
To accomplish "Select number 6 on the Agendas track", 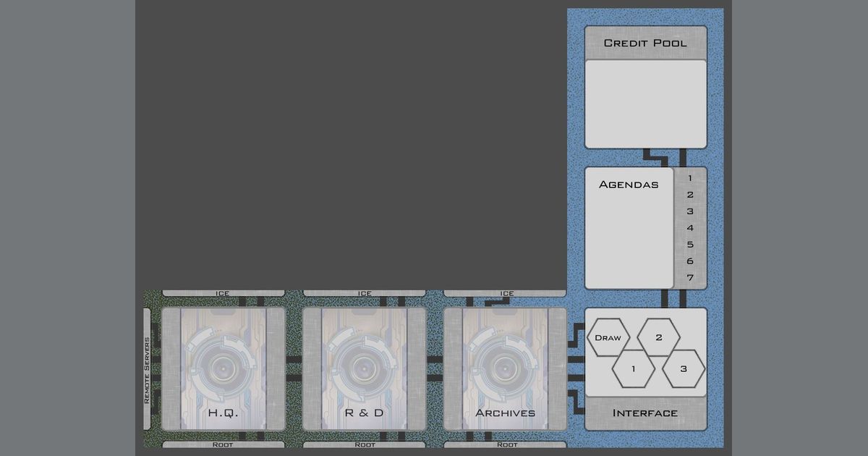I will click(x=691, y=261).
